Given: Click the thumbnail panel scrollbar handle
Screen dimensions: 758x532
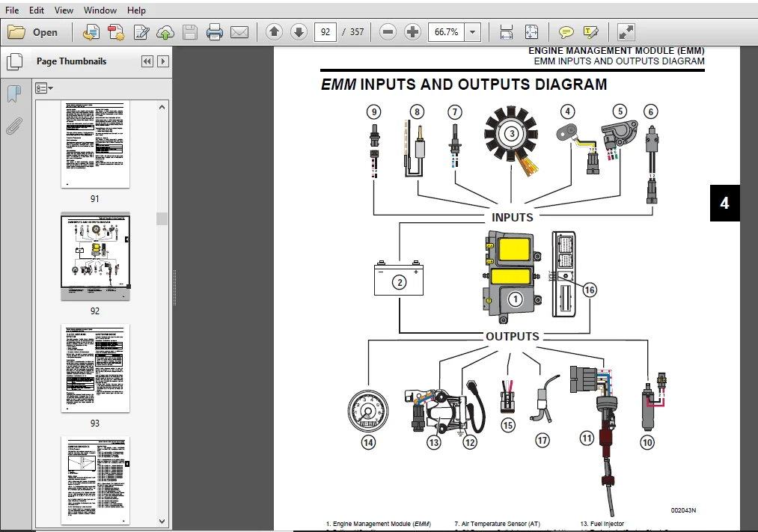Looking at the screenshot, I should 162,218.
